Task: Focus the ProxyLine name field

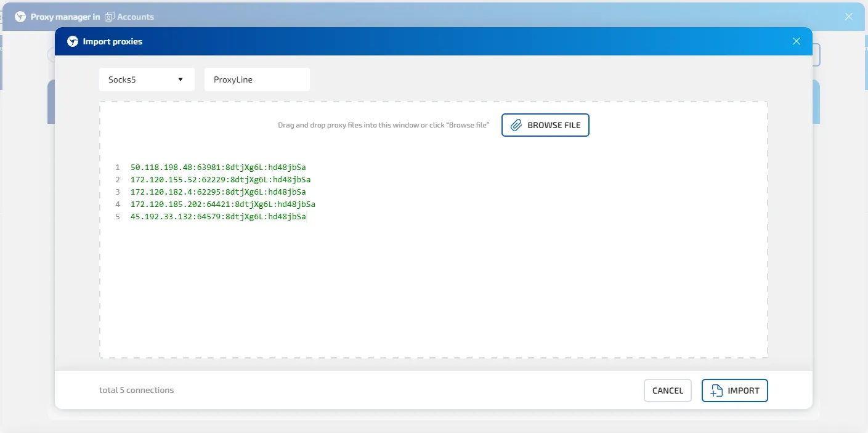Action: click(x=256, y=79)
